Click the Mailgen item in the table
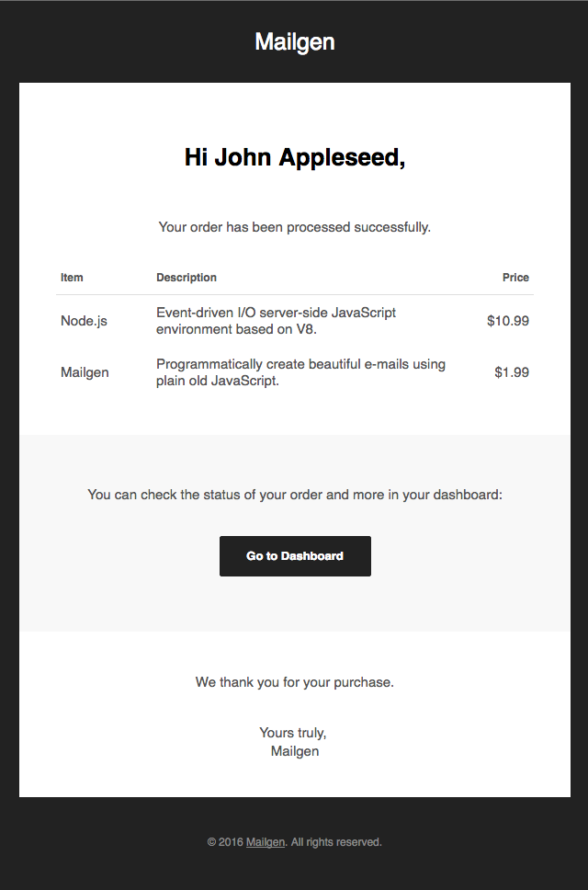The height and width of the screenshot is (890, 588). [85, 372]
